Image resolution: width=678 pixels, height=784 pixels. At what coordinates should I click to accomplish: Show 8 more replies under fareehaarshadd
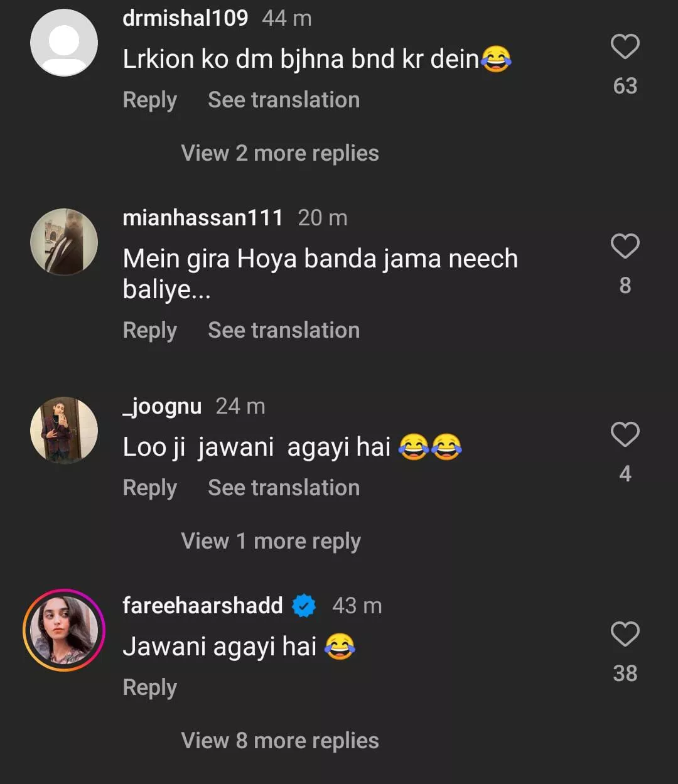point(280,741)
